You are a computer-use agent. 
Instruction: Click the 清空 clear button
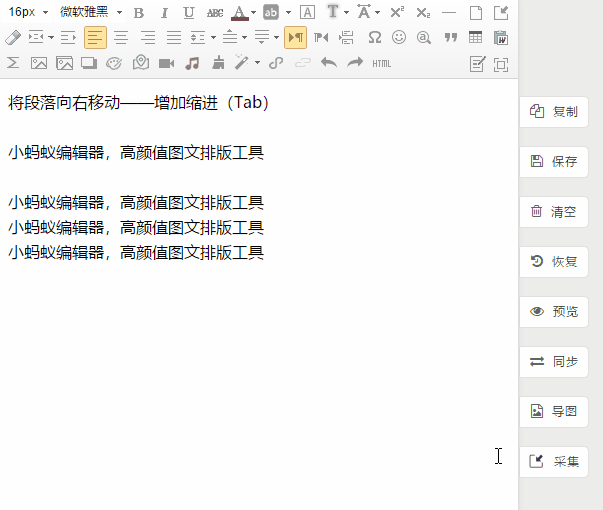click(554, 212)
